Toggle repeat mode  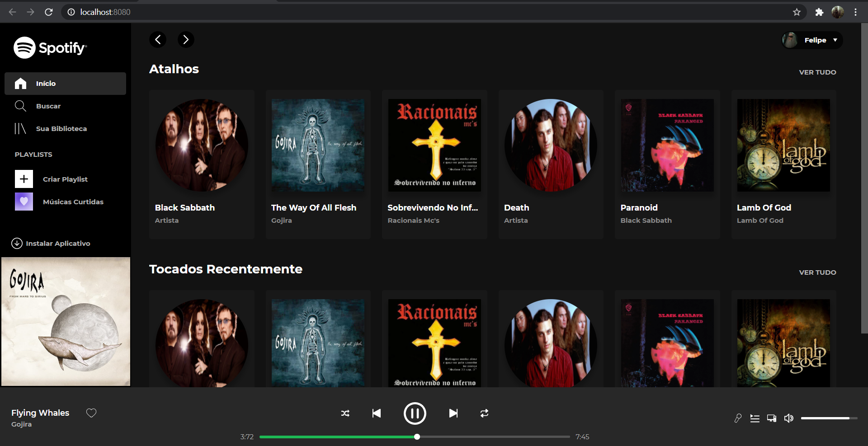coord(484,413)
